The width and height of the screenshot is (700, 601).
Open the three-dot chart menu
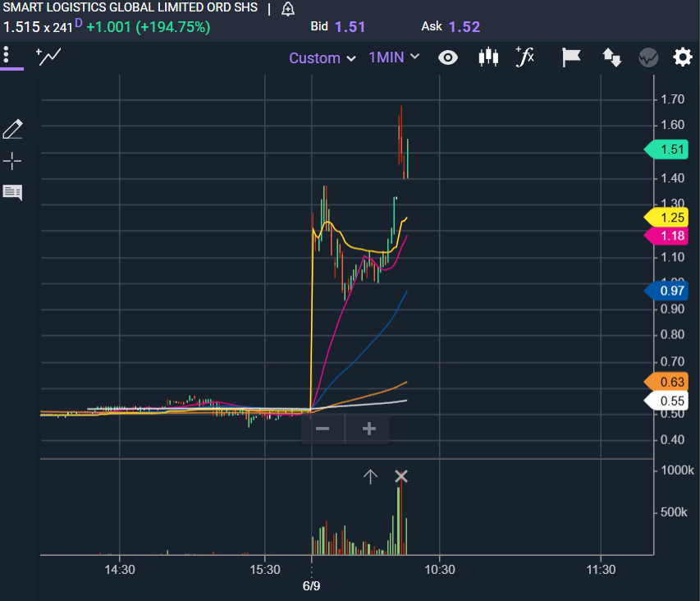coord(7,55)
